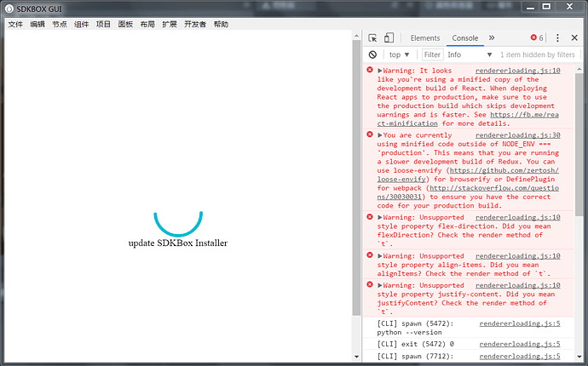This screenshot has height=366, width=588.
Task: Expand the justify-content style warning
Action: (380, 285)
